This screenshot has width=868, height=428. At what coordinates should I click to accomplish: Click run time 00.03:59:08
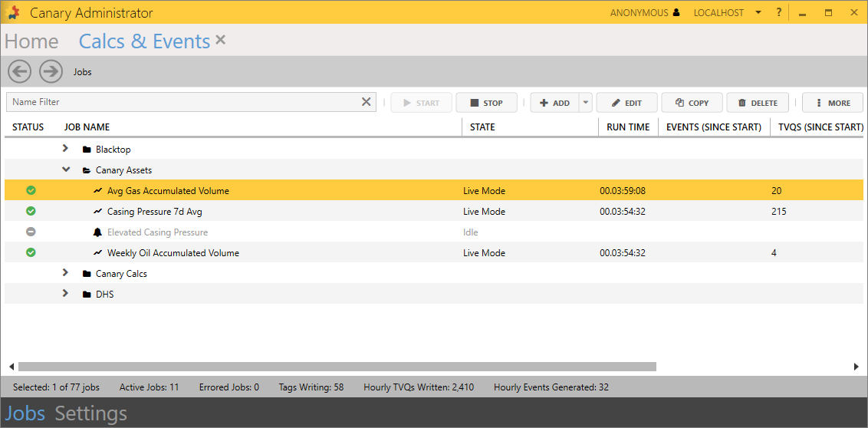tap(623, 191)
